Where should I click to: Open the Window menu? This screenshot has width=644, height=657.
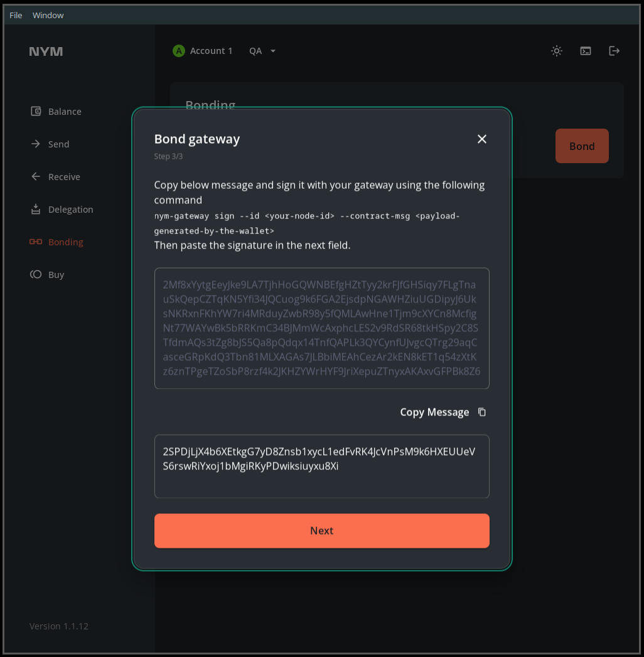[x=48, y=15]
